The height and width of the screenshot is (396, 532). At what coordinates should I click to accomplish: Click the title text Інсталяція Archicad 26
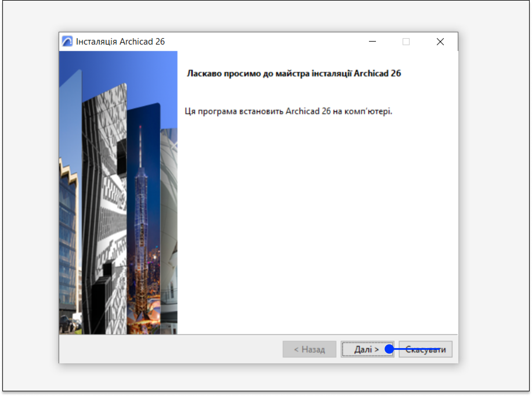(120, 42)
